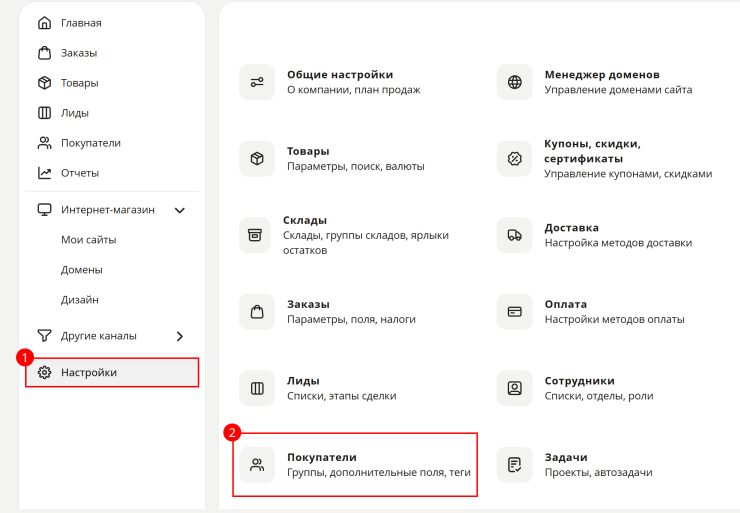Open Дизайн submenu item
The image size is (740, 513).
[80, 300]
